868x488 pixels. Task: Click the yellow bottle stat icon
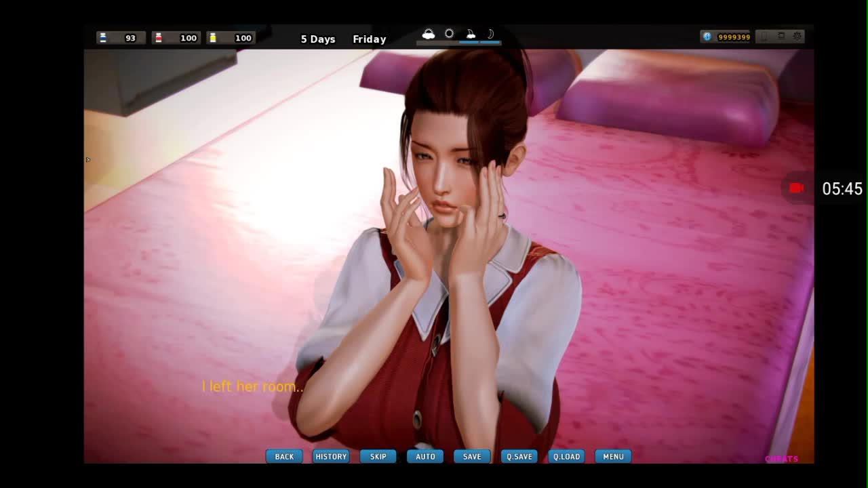click(x=213, y=38)
